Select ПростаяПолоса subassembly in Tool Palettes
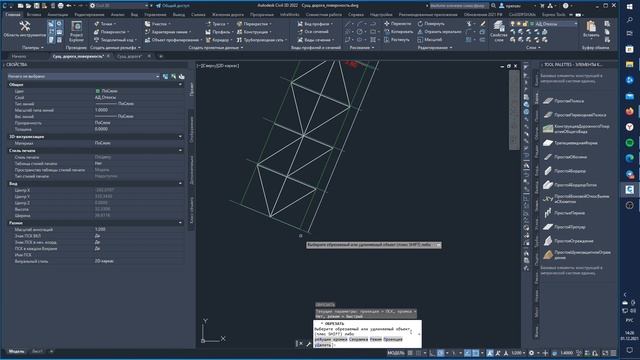The height and width of the screenshot is (360, 640). coord(563,101)
